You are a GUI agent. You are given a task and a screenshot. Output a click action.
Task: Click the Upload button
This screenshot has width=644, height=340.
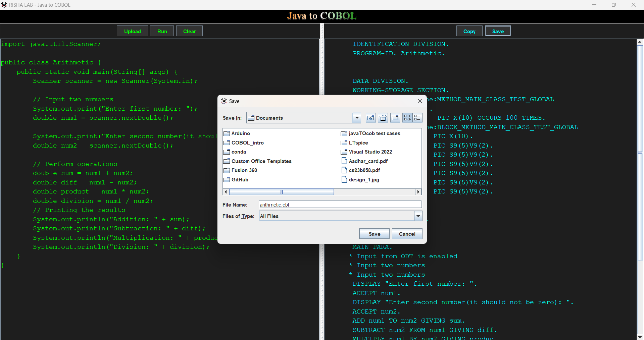point(133,31)
